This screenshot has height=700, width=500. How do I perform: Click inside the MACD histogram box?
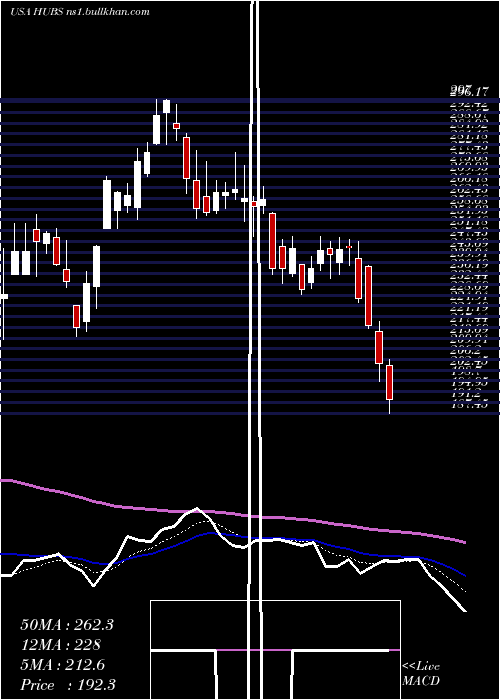(x=275, y=650)
